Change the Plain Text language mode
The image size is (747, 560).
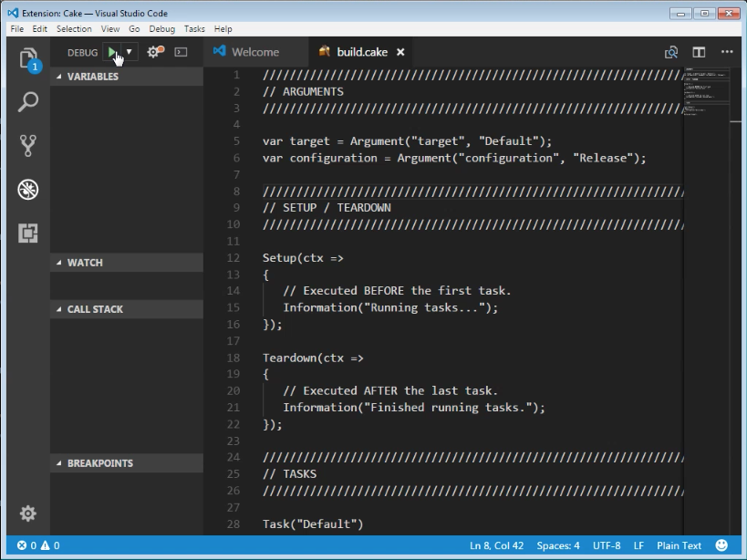click(x=679, y=545)
